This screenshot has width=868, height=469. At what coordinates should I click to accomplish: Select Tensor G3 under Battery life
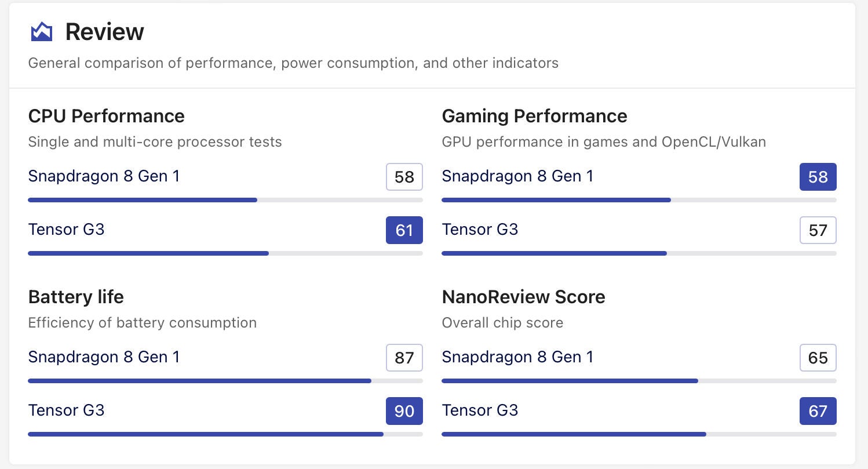(66, 410)
